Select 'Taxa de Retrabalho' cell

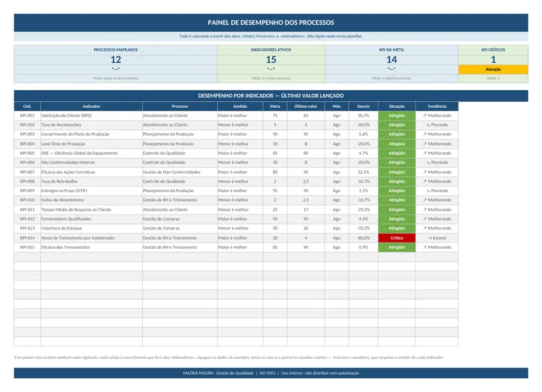[92, 181]
